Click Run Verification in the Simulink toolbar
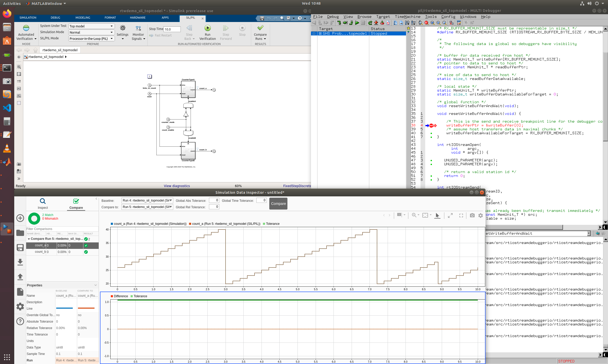This screenshot has height=364, width=608. pos(207,32)
